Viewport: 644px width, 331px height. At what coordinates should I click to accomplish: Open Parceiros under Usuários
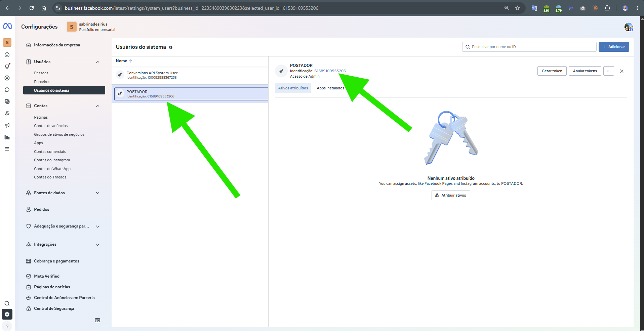click(42, 82)
